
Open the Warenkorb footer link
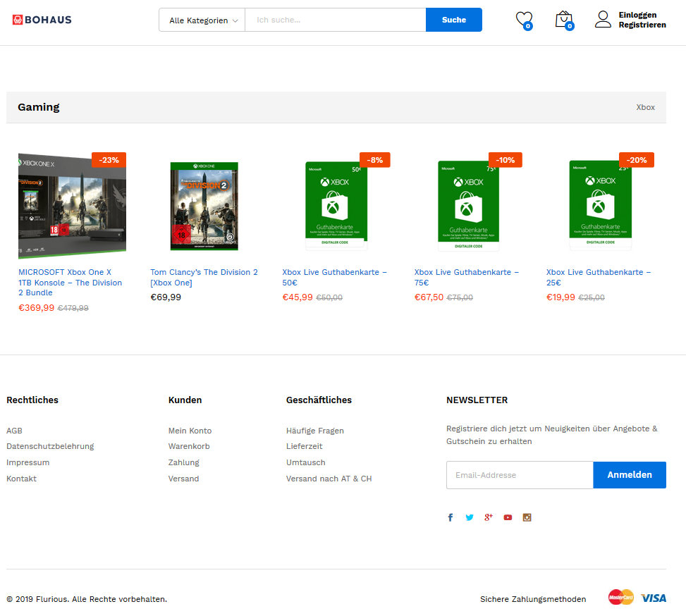click(x=189, y=446)
